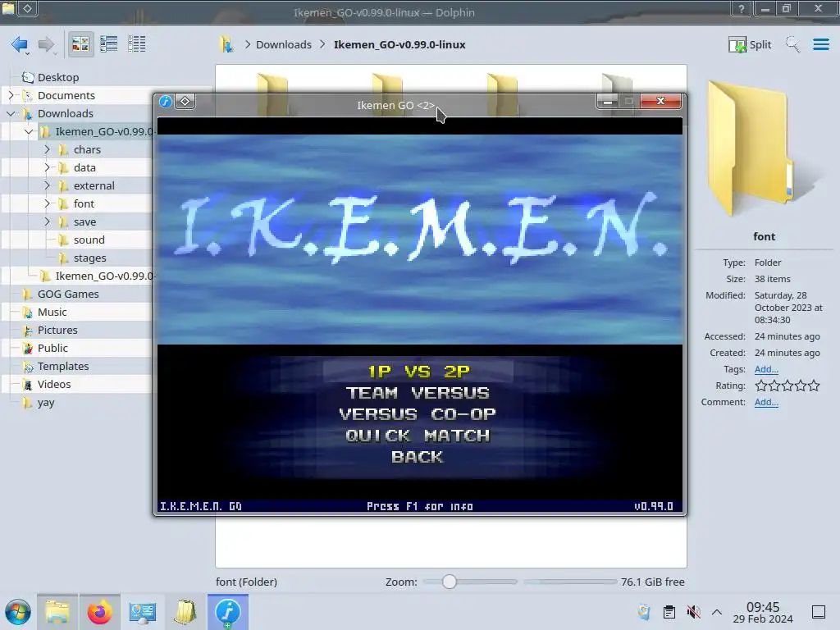
Task: Open Music in the folder tree
Action: coord(52,313)
